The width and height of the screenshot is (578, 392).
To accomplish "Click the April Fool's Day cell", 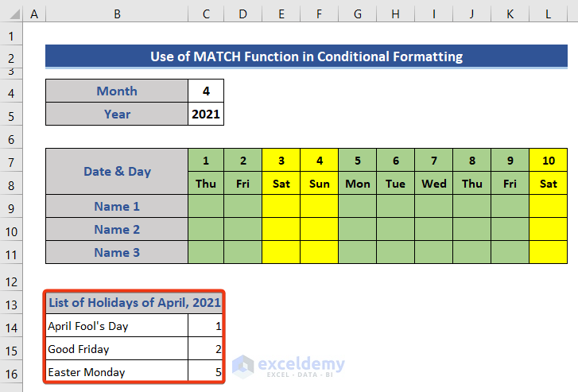I will [x=117, y=326].
